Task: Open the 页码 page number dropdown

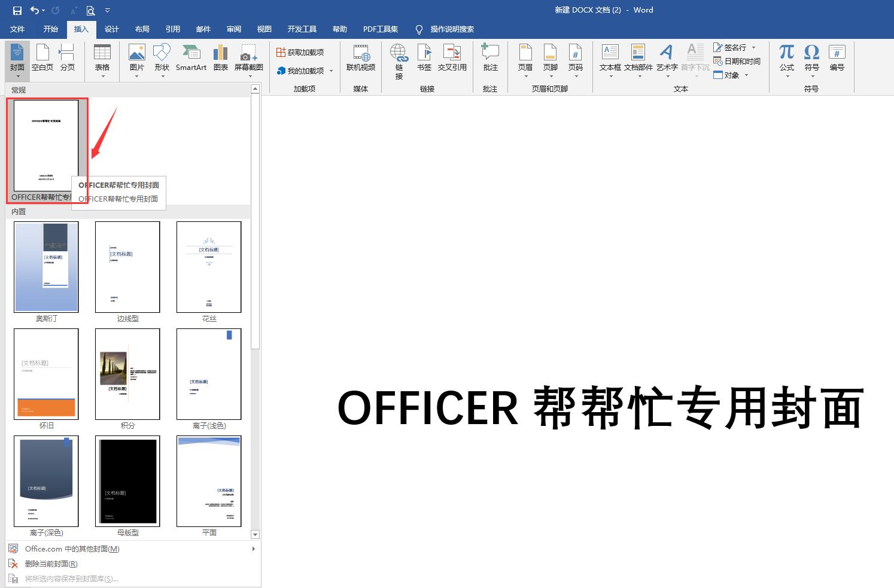Action: tap(576, 75)
